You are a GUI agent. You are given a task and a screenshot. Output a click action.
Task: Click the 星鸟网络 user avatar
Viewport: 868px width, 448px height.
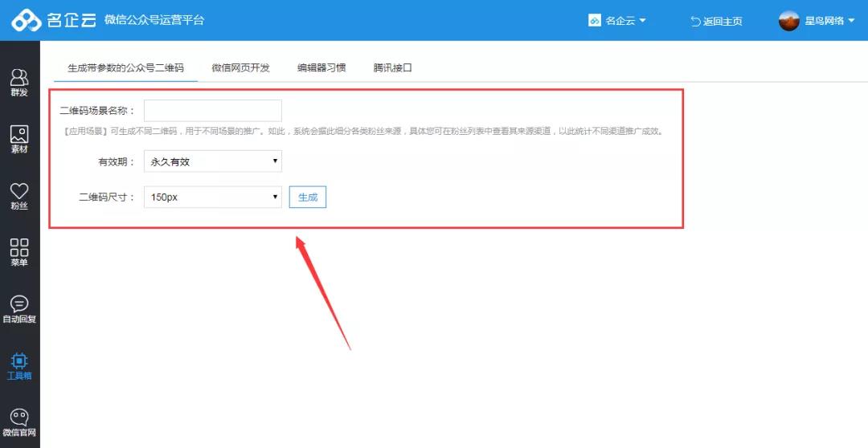click(x=788, y=21)
